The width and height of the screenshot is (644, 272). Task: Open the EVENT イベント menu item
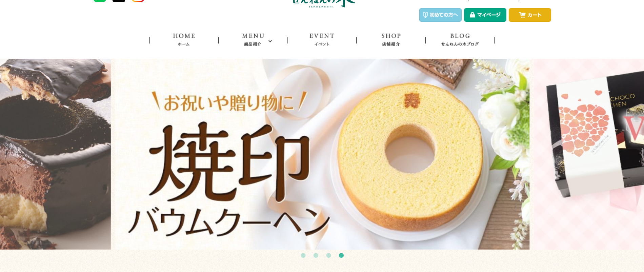pyautogui.click(x=322, y=40)
